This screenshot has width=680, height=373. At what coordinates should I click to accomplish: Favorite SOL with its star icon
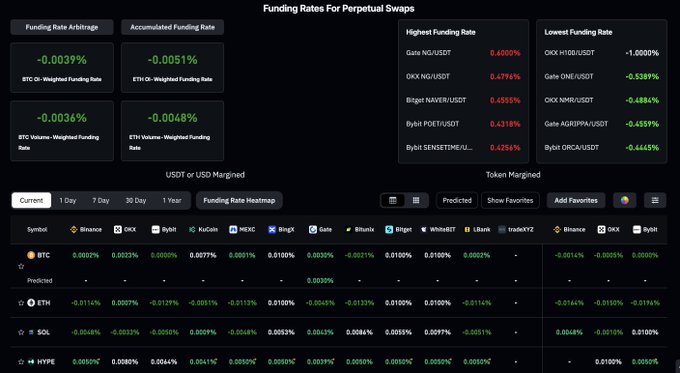[21, 332]
